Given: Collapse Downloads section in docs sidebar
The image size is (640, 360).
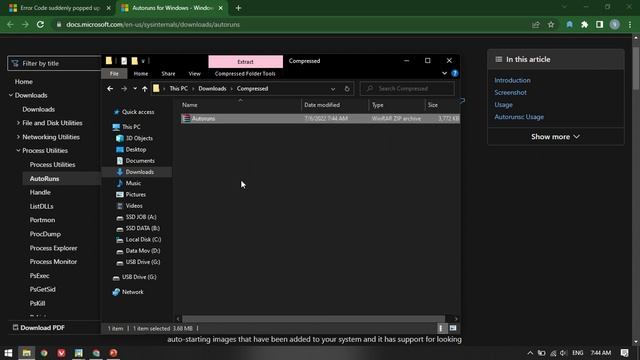Looking at the screenshot, I should coord(11,95).
